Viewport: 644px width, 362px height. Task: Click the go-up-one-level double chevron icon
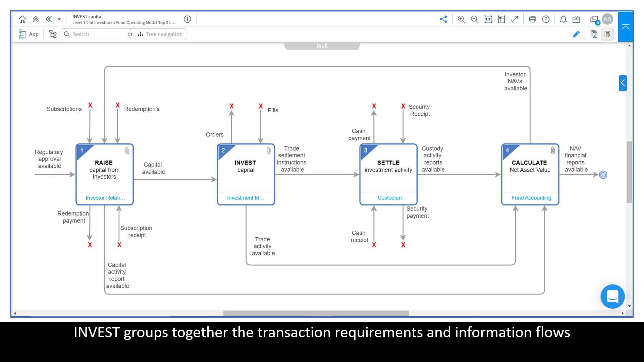tap(36, 19)
